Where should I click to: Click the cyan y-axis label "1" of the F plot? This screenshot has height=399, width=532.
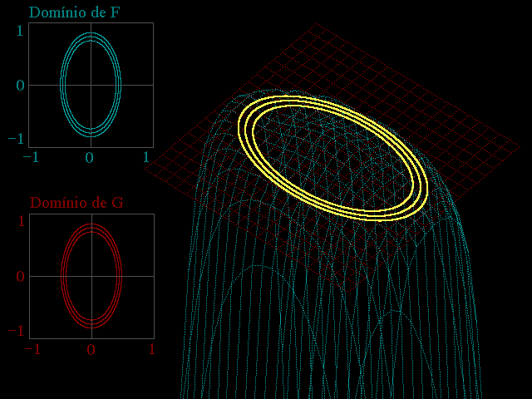(x=20, y=31)
